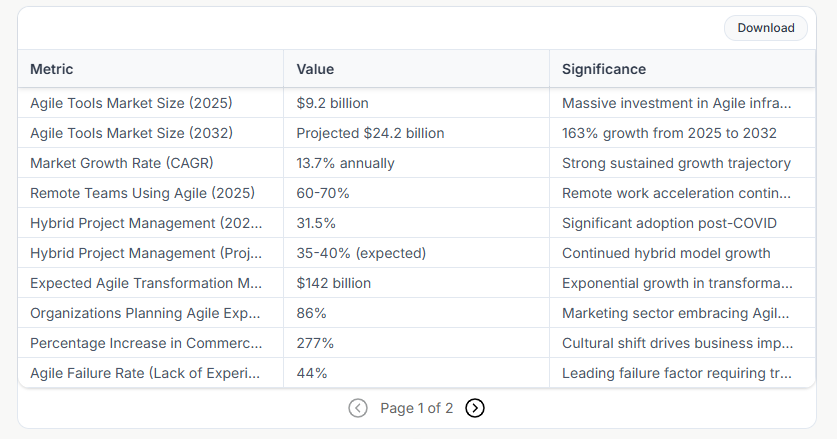Click the next page arrow icon
The height and width of the screenshot is (439, 837).
coord(475,408)
